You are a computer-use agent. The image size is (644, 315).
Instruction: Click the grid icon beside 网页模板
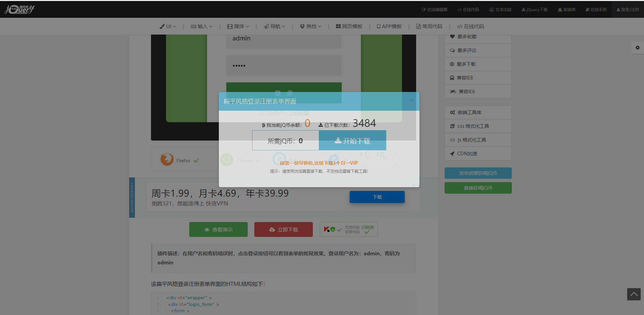[338, 26]
